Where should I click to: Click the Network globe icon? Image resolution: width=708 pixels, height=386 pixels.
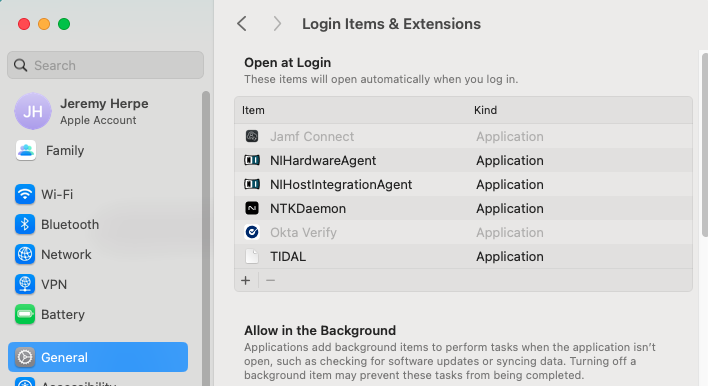coord(25,255)
